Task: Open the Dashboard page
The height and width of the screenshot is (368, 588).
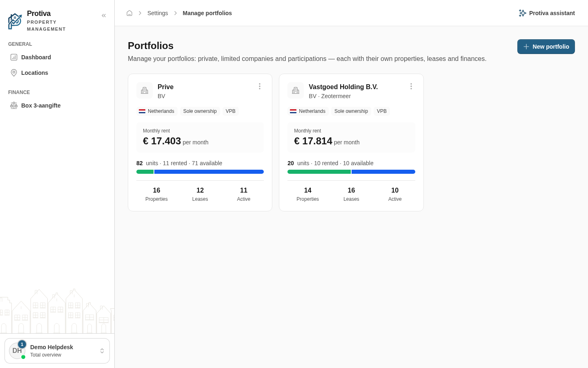Action: 57,57
